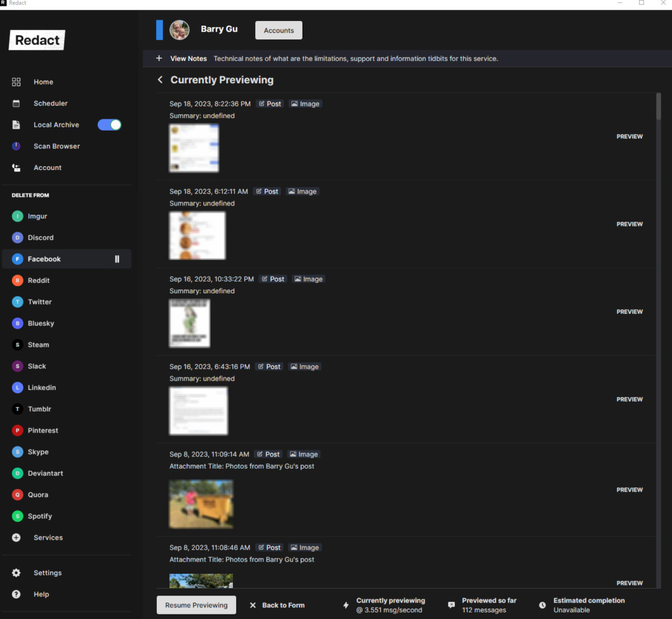Click the pause icon on Facebook row
The width and height of the screenshot is (672, 619).
point(117,259)
